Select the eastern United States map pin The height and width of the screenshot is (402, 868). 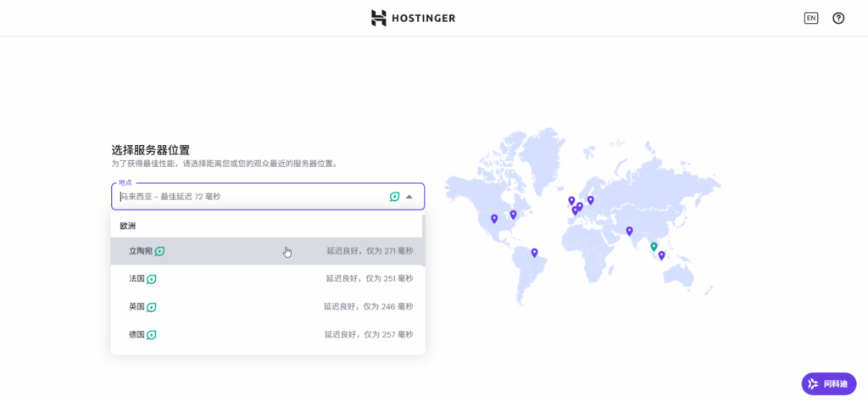click(513, 215)
